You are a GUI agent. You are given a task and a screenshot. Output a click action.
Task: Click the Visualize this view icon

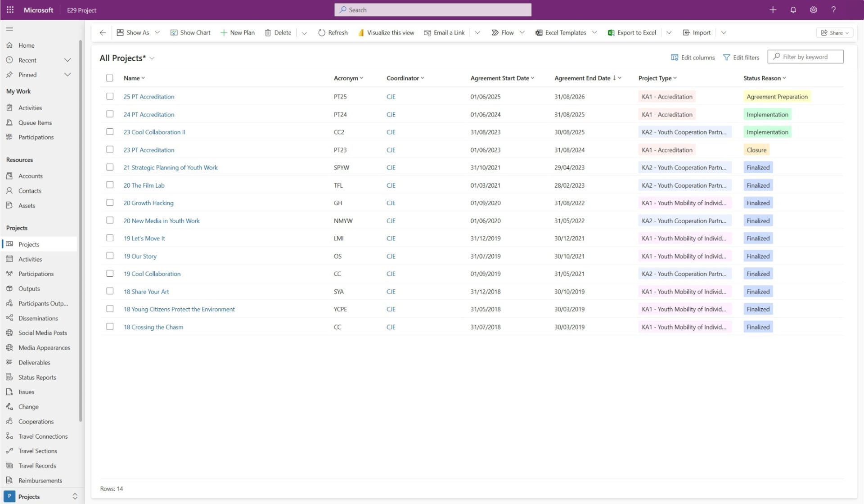pyautogui.click(x=361, y=32)
